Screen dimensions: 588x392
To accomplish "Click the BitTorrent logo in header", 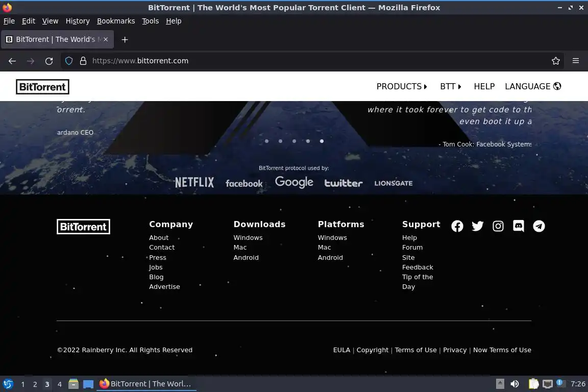I will pyautogui.click(x=42, y=87).
